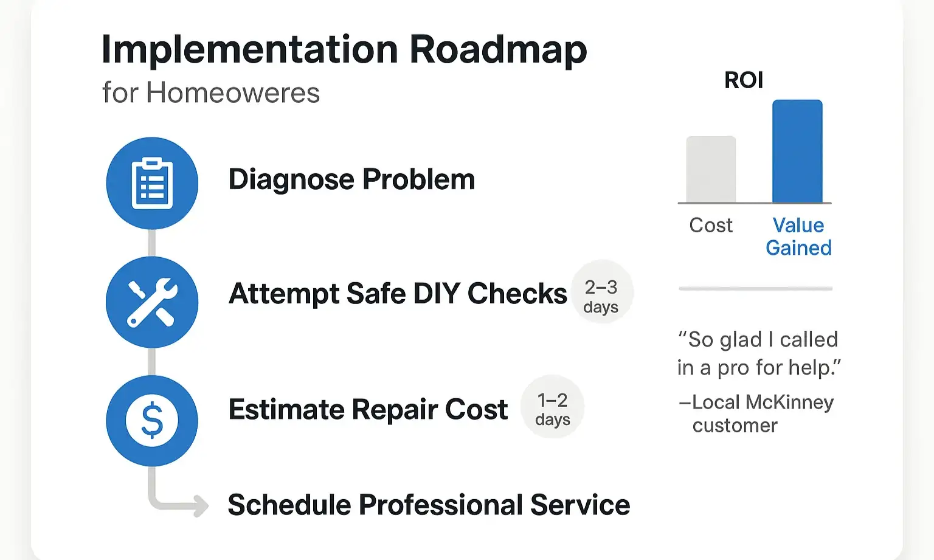Select the gray Cost bar
Viewport: 934px width, 560px height.
click(x=711, y=170)
